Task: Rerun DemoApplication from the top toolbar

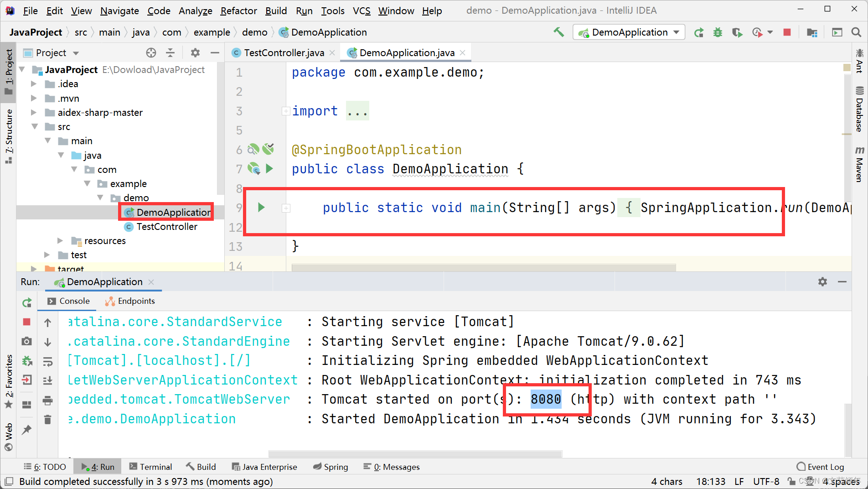Action: coord(698,32)
